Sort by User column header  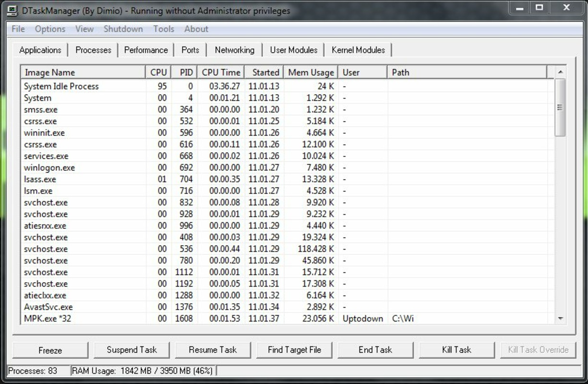(362, 72)
